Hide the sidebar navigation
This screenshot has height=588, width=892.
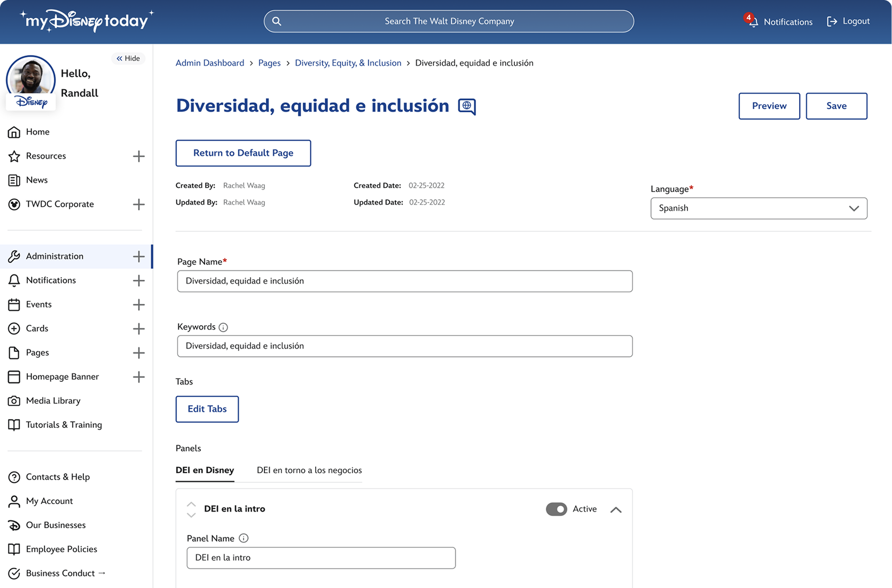tap(128, 58)
